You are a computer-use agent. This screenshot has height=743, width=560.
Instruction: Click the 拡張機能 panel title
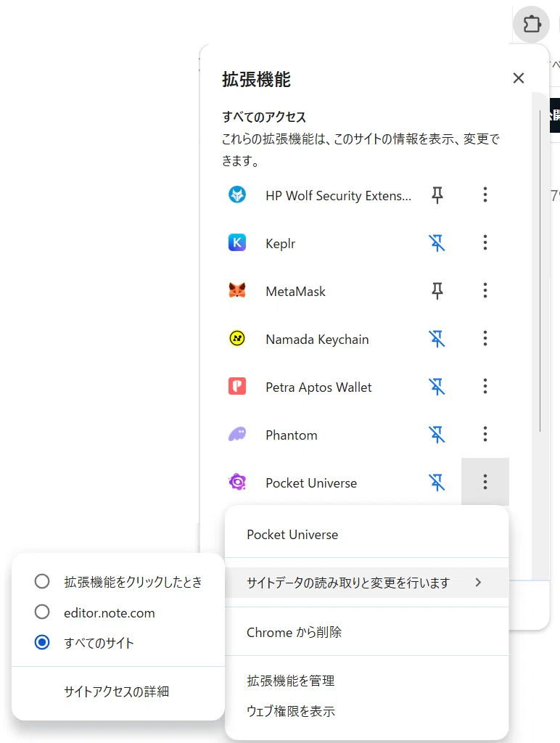[256, 79]
